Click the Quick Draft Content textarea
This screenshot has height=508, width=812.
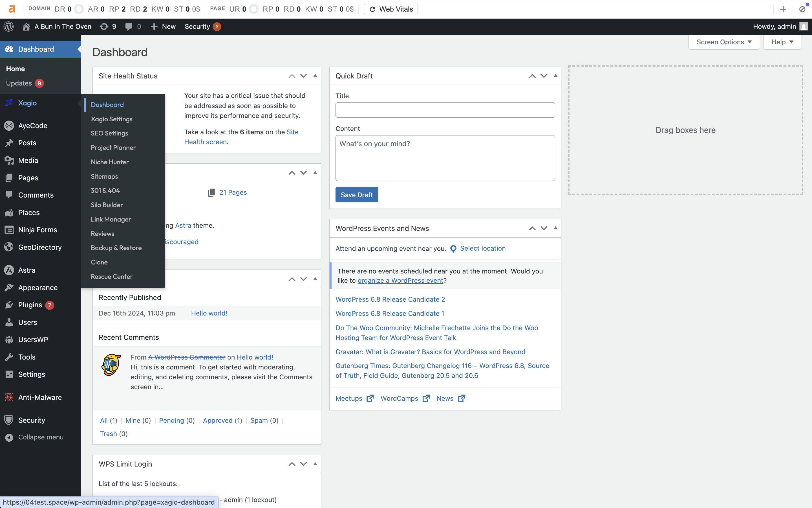[445, 158]
